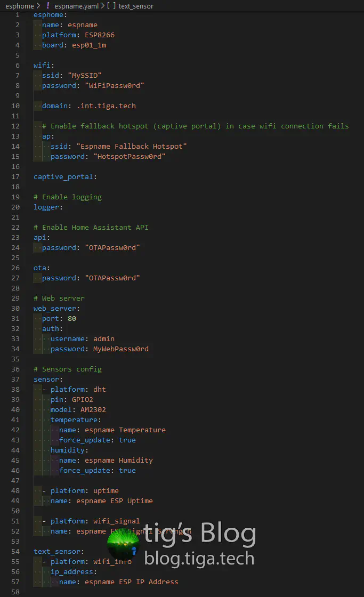The height and width of the screenshot is (597, 364).
Task: Click the brackets symbol icon in breadcrumb
Action: [111, 6]
